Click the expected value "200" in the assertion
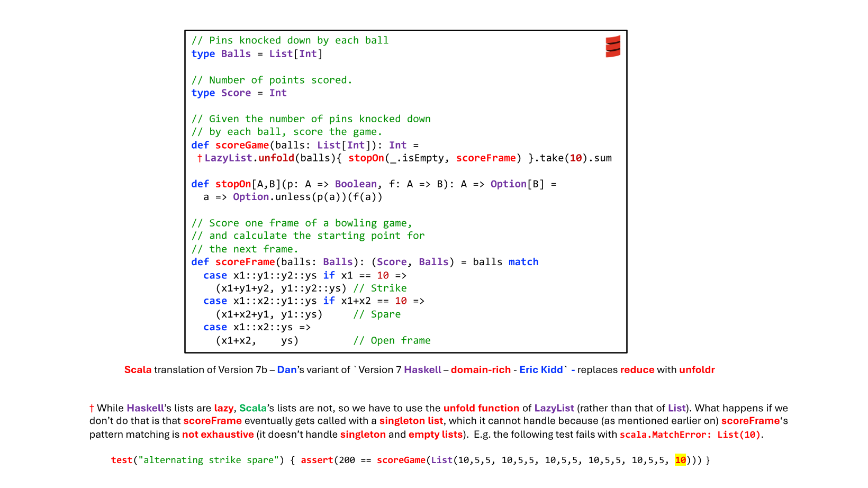 347,460
